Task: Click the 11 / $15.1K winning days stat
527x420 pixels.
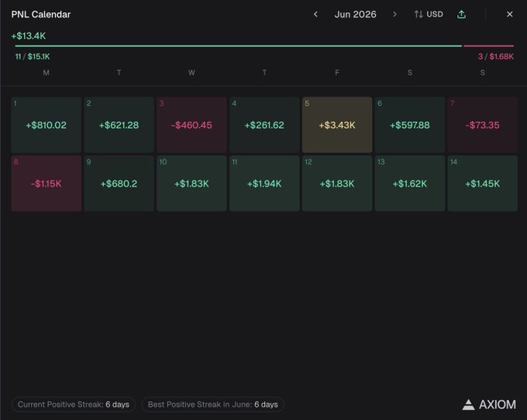Action: 33,57
